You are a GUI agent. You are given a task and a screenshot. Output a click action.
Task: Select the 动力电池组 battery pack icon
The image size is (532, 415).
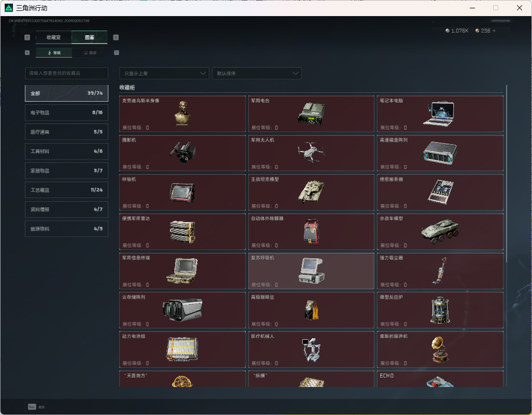(x=182, y=349)
